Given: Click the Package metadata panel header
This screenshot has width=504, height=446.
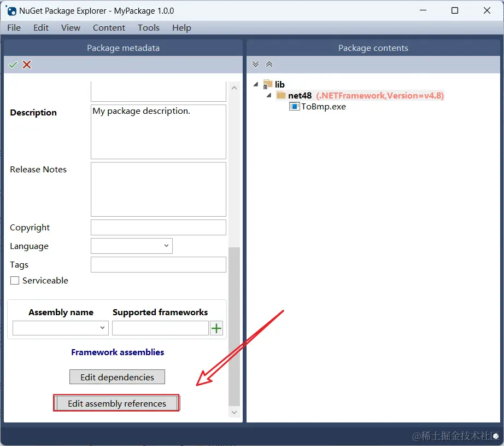Looking at the screenshot, I should point(123,48).
